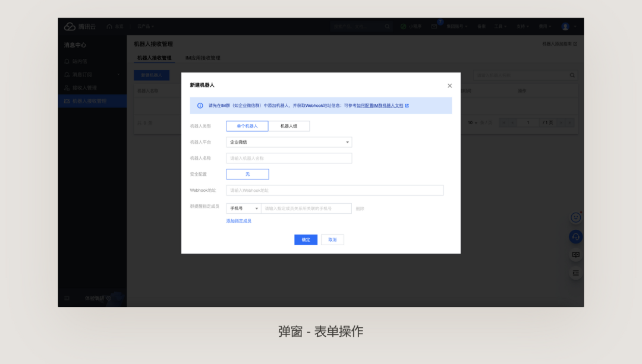Open the 10 per page dropdown
This screenshot has width=642, height=364.
(473, 123)
